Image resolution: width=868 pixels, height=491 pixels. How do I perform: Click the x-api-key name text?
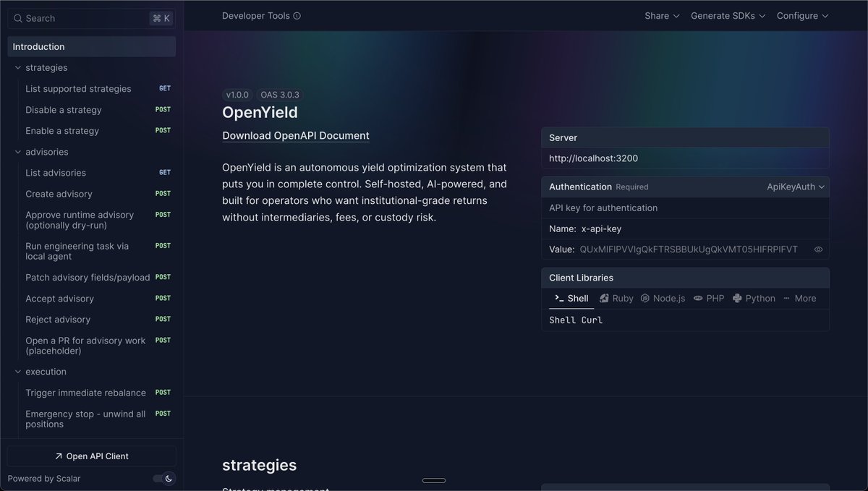pyautogui.click(x=601, y=229)
